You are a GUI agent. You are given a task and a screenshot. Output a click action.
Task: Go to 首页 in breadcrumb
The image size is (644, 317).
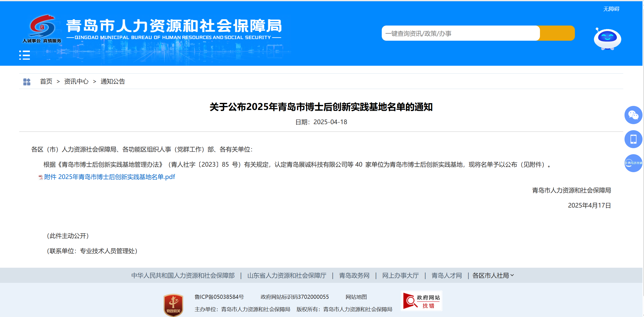pyautogui.click(x=46, y=81)
